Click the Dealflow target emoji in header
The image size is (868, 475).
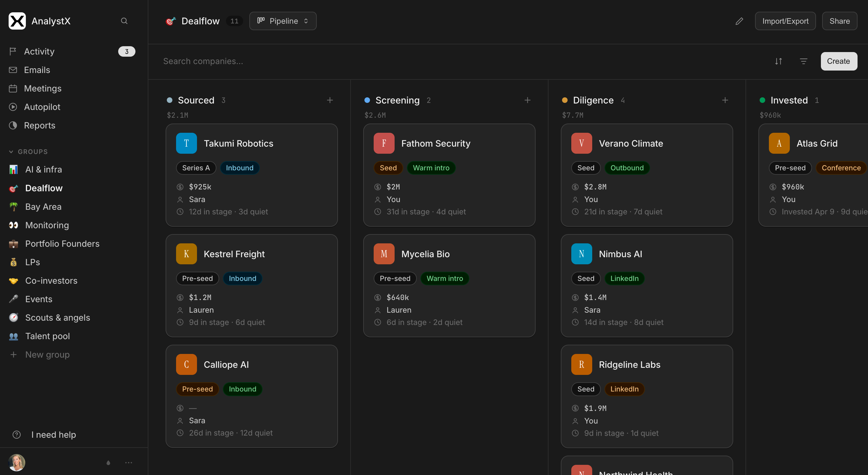(171, 21)
